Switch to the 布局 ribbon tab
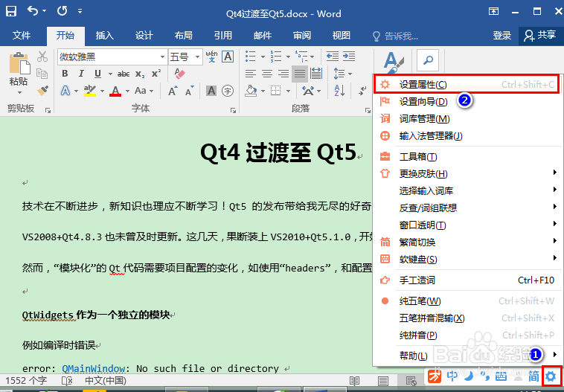 184,35
